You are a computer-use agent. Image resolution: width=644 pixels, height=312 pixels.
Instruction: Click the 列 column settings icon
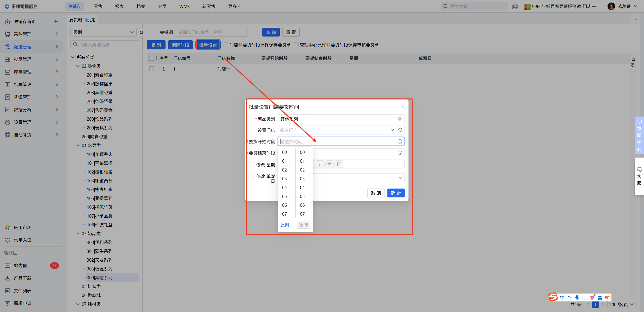tap(633, 59)
